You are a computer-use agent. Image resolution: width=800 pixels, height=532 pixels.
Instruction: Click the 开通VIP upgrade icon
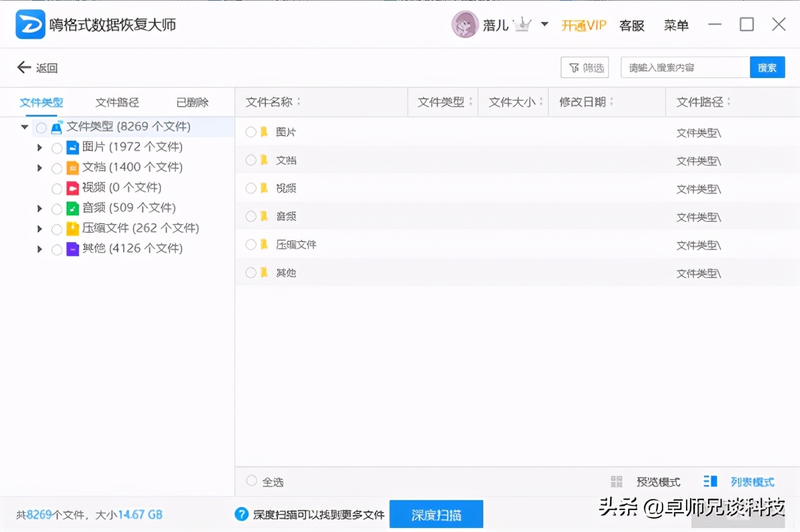583,25
